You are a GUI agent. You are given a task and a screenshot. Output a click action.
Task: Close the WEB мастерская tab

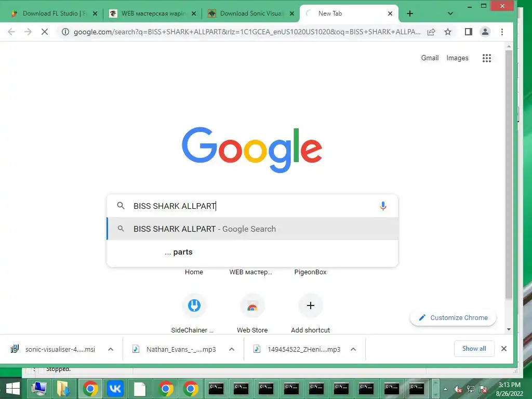194,14
